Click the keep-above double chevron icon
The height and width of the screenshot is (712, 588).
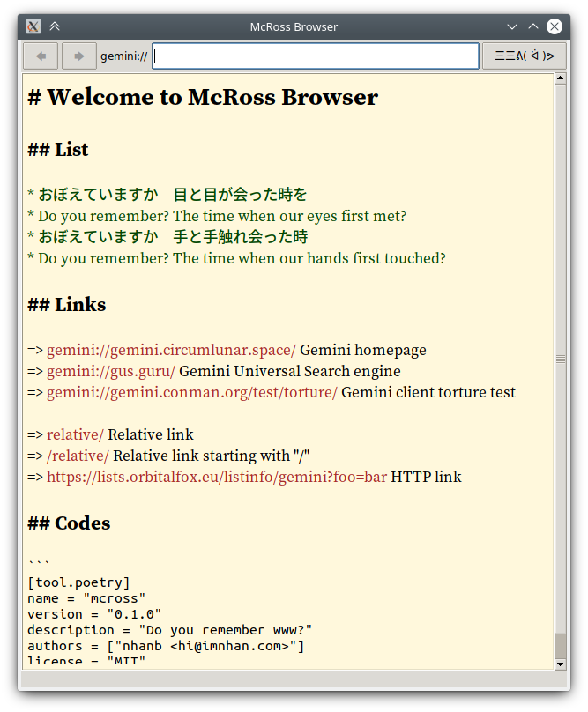tap(55, 26)
